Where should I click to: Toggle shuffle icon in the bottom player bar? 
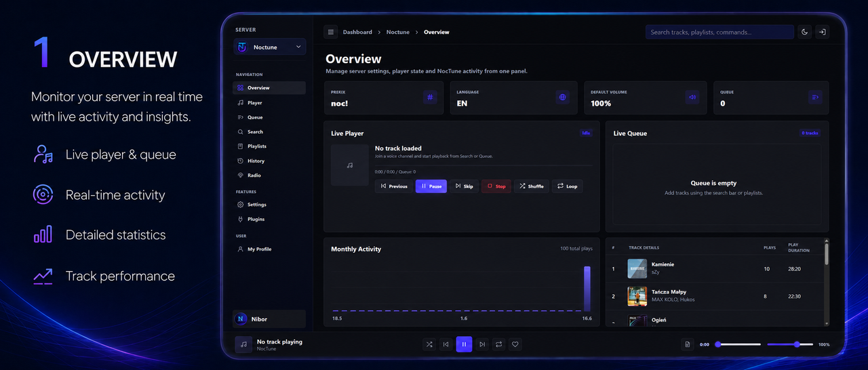(x=429, y=344)
